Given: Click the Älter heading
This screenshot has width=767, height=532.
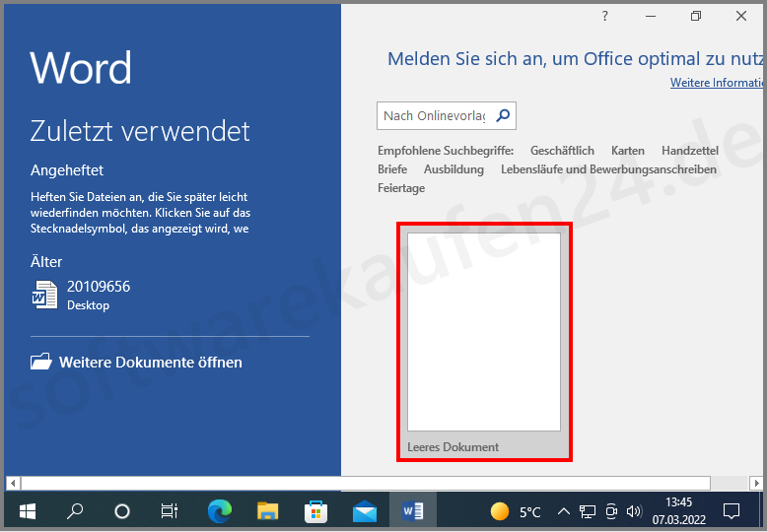Looking at the screenshot, I should pyautogui.click(x=46, y=262).
